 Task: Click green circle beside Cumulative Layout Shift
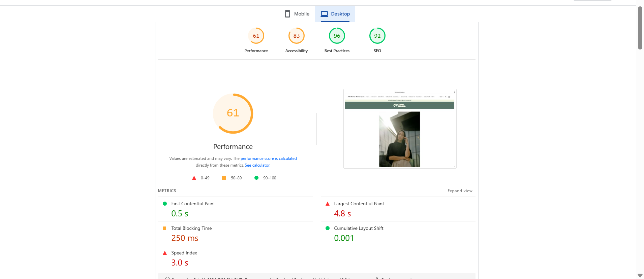pyautogui.click(x=328, y=228)
